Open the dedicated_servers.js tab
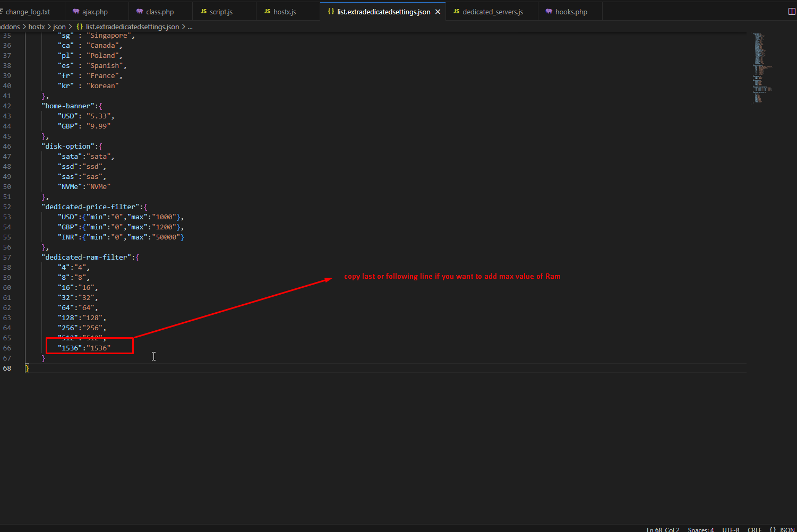 click(492, 12)
